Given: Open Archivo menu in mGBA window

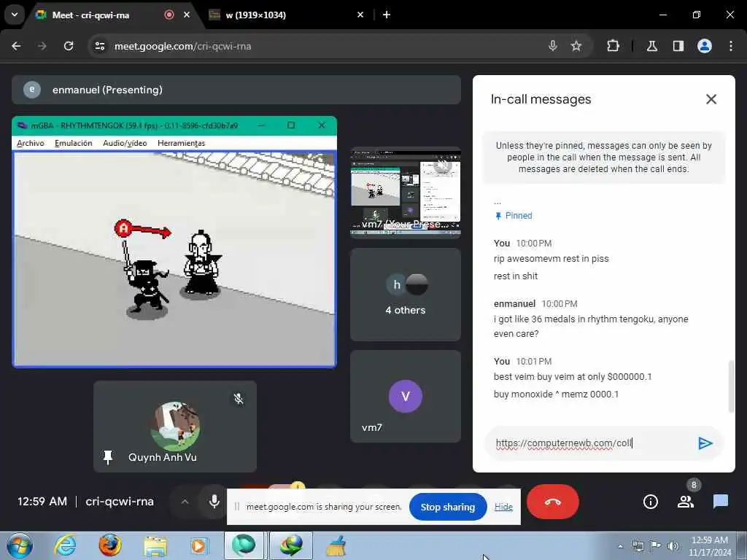Looking at the screenshot, I should [31, 143].
